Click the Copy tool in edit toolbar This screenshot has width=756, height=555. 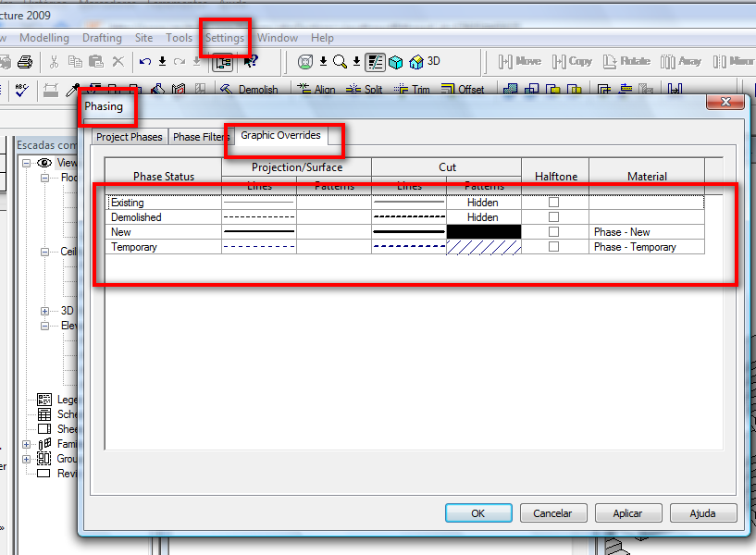coord(572,62)
